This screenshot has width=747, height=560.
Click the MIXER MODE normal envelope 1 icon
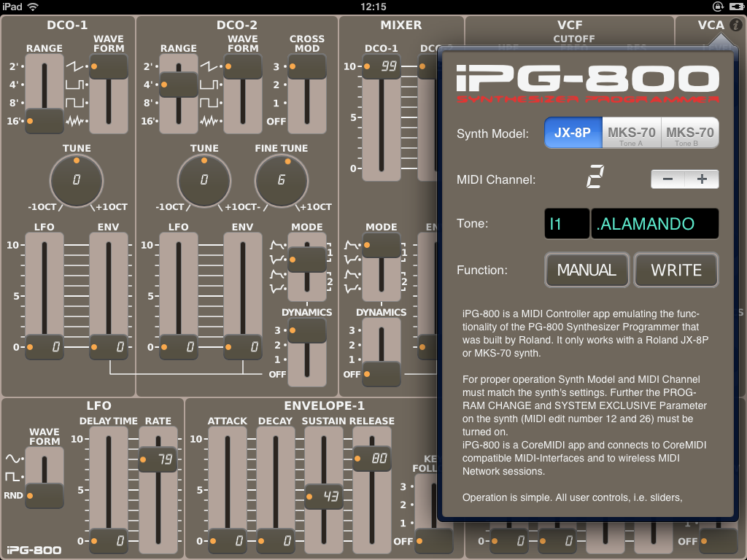point(352,245)
